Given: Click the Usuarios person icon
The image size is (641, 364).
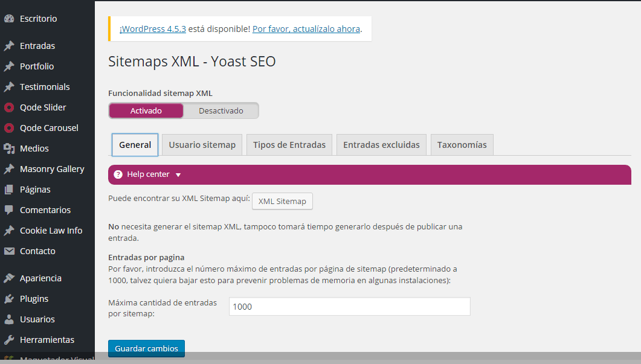Looking at the screenshot, I should pyautogui.click(x=9, y=319).
